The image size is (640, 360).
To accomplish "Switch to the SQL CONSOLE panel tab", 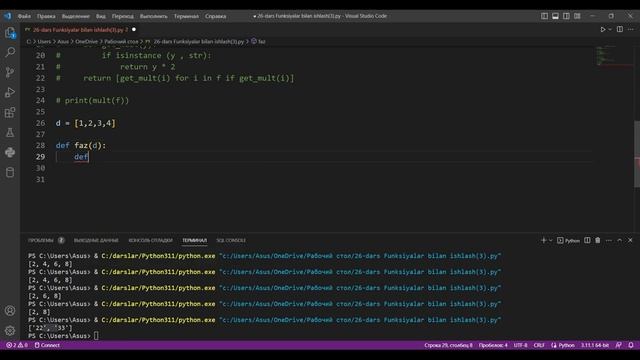I will click(x=231, y=240).
